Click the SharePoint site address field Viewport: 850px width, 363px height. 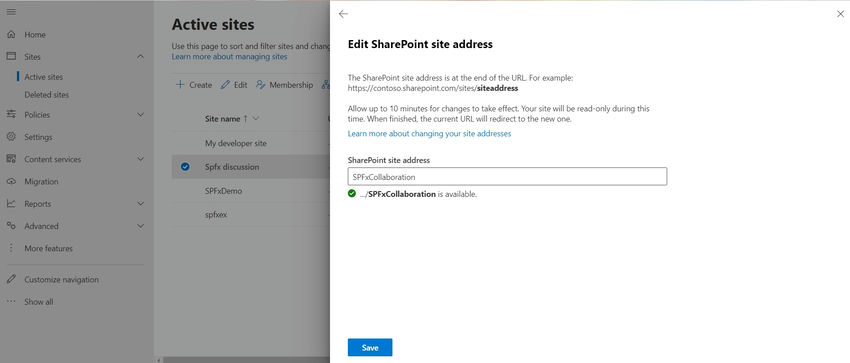point(507,177)
